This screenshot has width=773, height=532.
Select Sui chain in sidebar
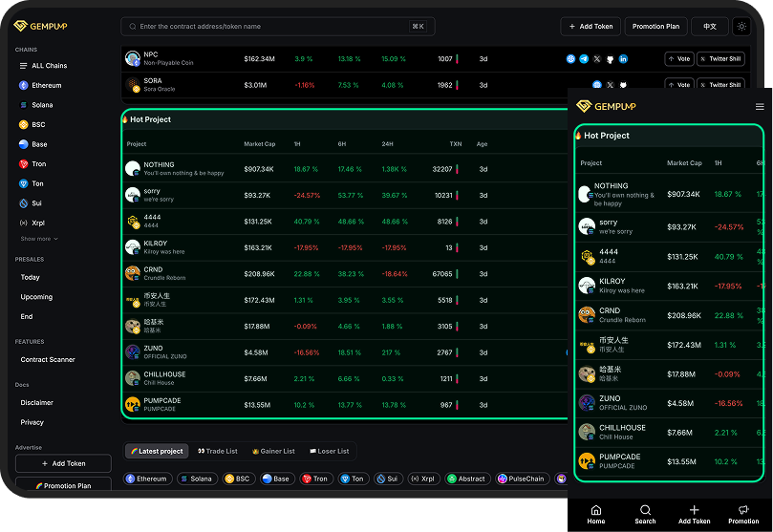click(x=30, y=202)
